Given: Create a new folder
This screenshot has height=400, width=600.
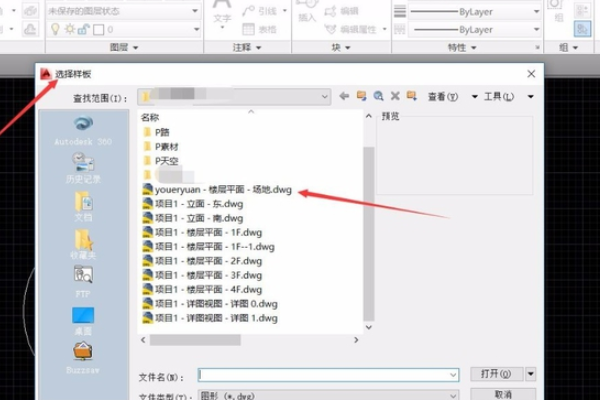Looking at the screenshot, I should pyautogui.click(x=412, y=96).
